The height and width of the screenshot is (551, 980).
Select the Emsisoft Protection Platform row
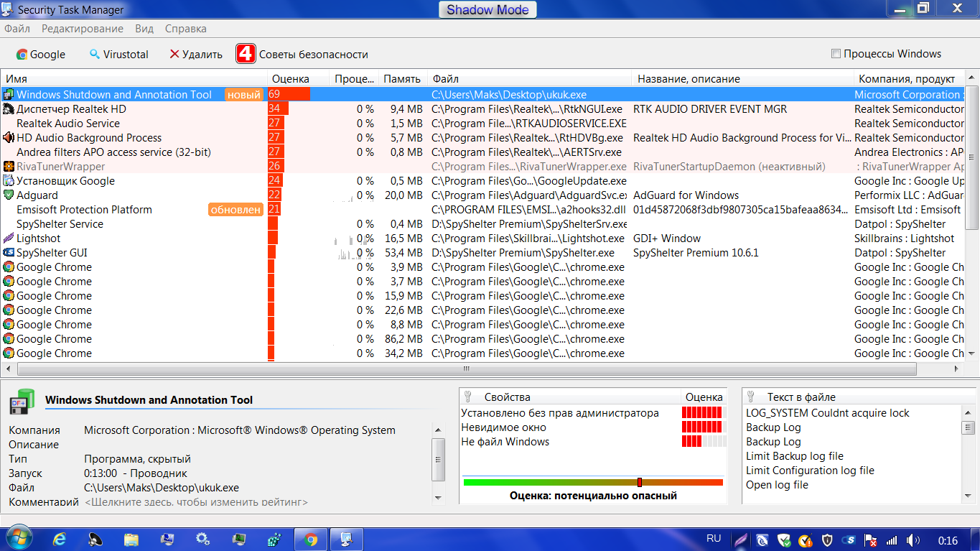click(482, 210)
